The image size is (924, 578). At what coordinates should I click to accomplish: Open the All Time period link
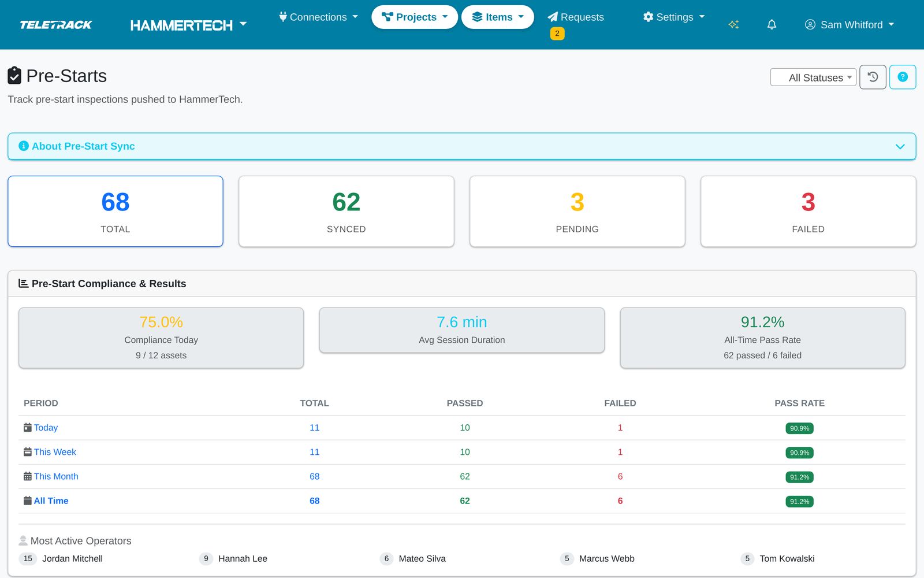tap(51, 501)
